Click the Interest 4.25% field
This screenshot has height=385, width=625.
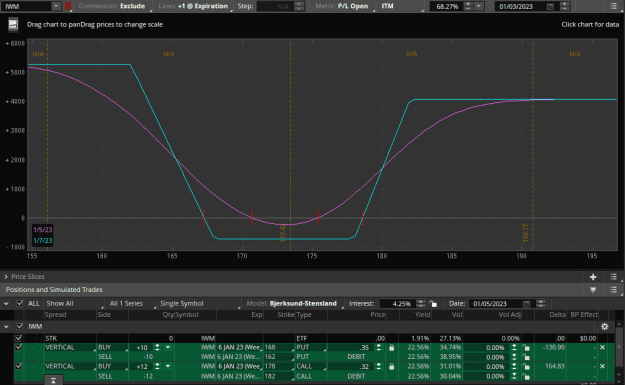[397, 304]
